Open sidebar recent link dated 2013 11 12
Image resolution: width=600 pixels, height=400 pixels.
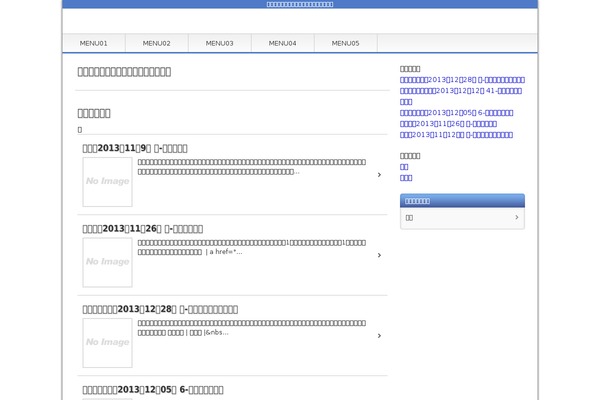click(x=456, y=134)
